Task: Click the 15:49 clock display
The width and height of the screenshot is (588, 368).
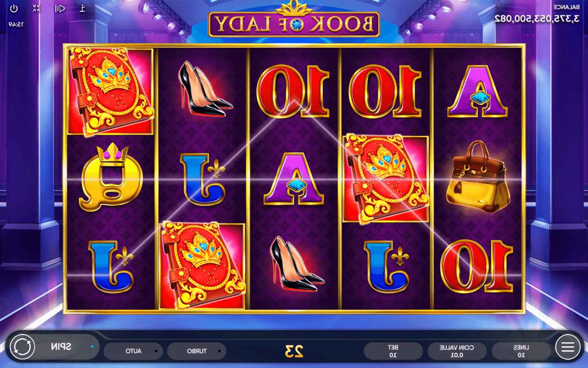Action: (16, 25)
